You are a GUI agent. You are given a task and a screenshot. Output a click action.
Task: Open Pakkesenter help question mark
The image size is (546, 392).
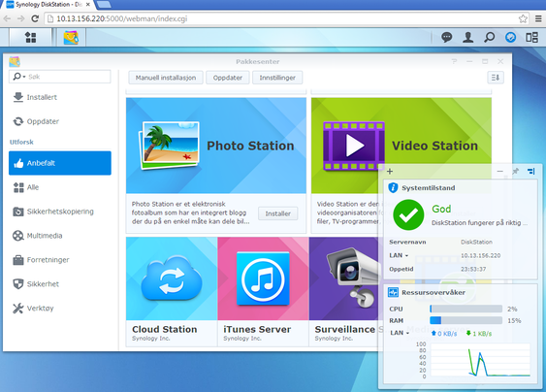(454, 61)
